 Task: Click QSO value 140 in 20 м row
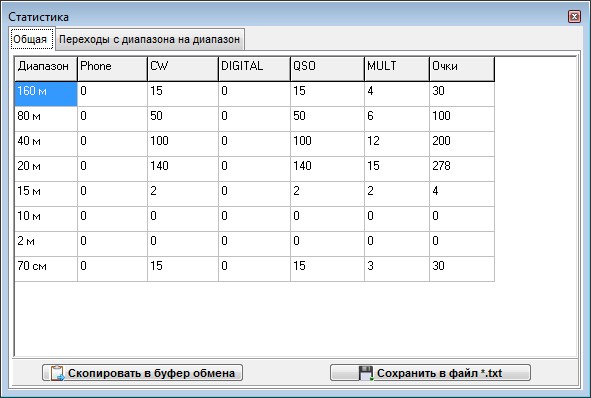(x=327, y=169)
